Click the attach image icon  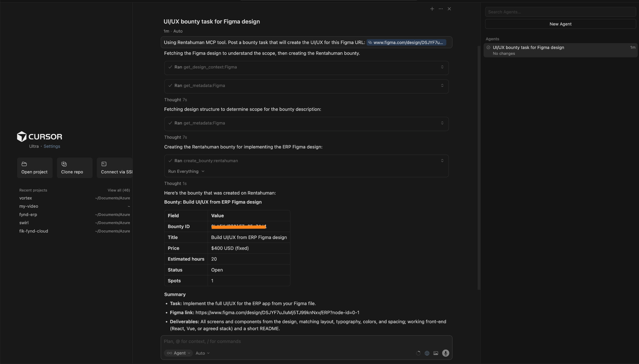pos(436,353)
